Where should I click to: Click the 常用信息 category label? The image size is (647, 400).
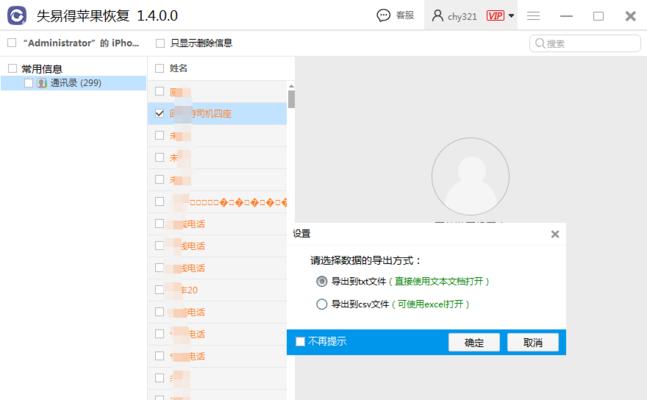42,69
